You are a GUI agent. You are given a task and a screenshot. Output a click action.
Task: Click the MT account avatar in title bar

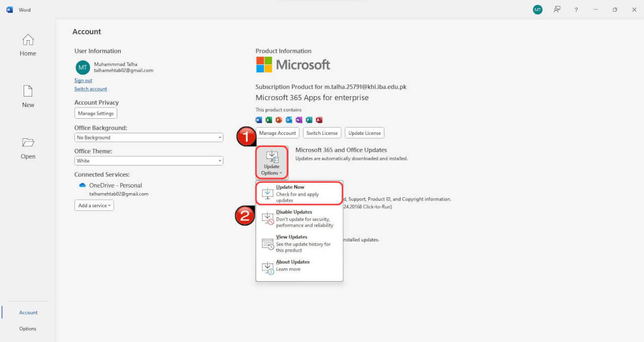tap(537, 9)
